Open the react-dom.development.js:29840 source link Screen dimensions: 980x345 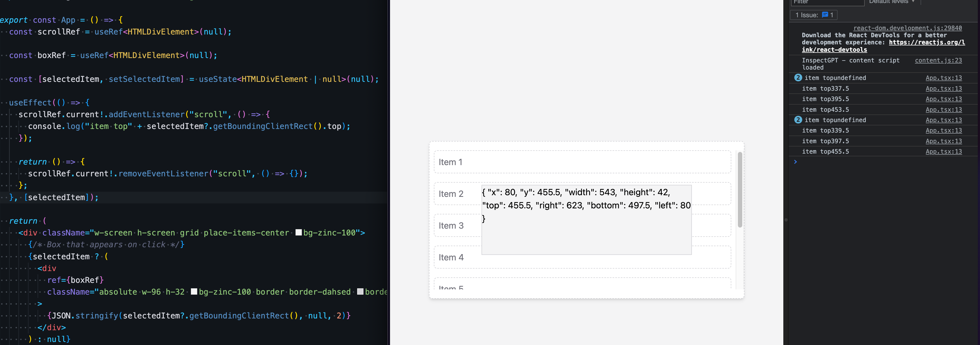tap(907, 28)
